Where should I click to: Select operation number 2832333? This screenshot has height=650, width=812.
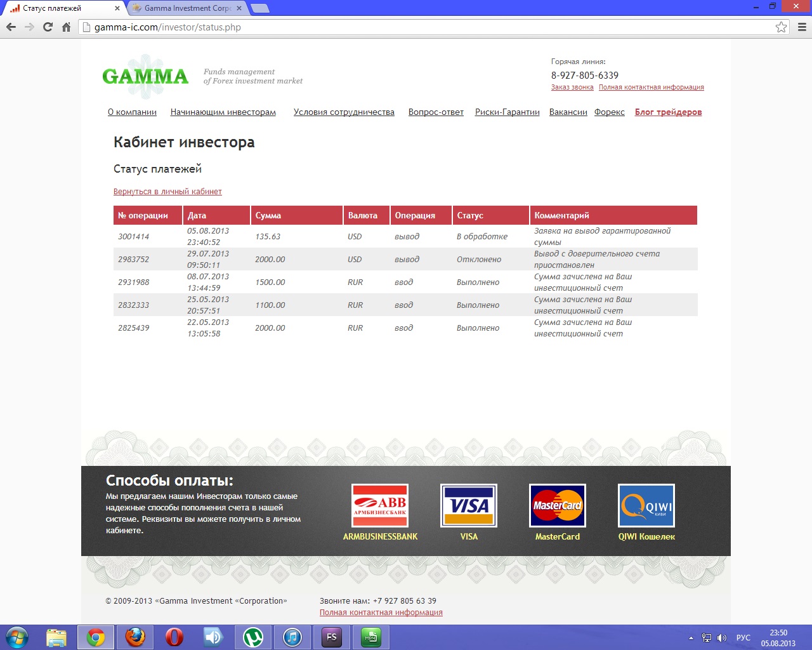click(x=134, y=305)
